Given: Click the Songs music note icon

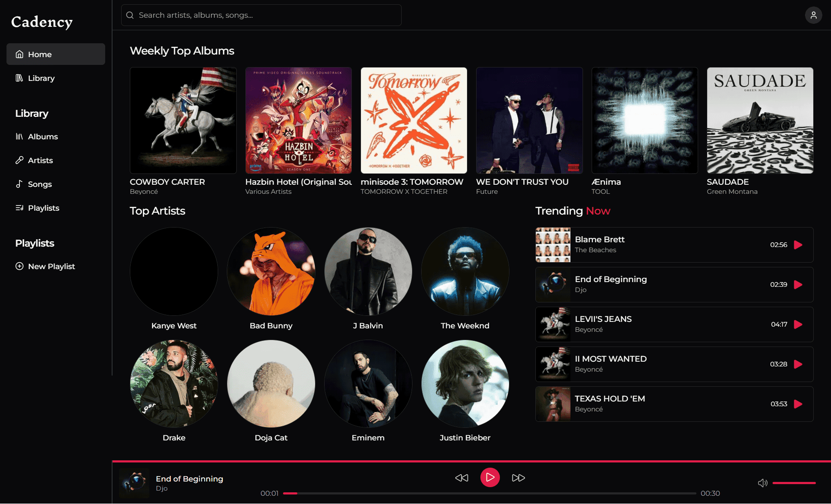Looking at the screenshot, I should coord(19,184).
